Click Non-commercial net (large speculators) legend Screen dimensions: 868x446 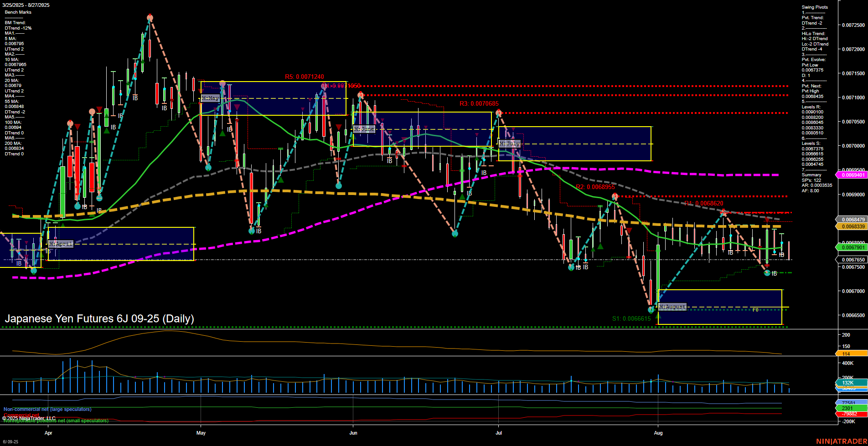[47, 409]
